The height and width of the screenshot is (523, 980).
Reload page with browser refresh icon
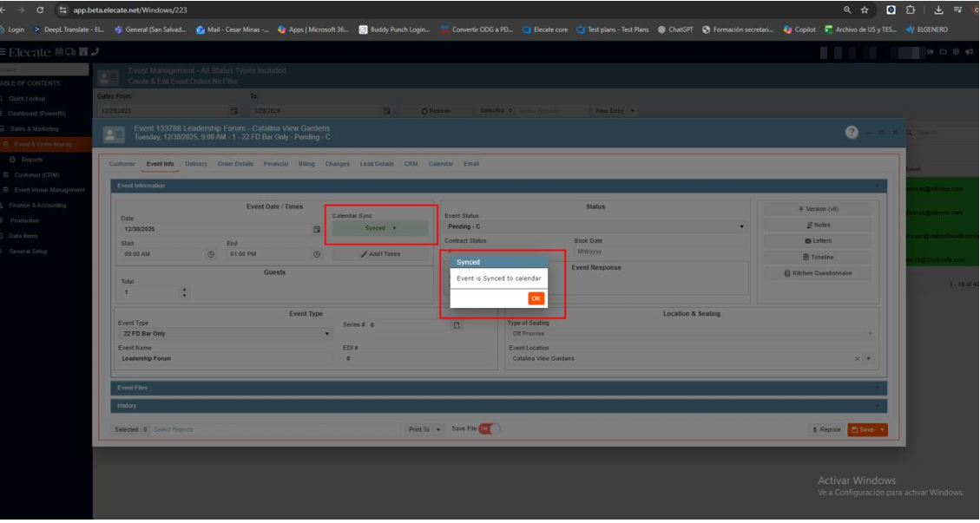[40, 10]
